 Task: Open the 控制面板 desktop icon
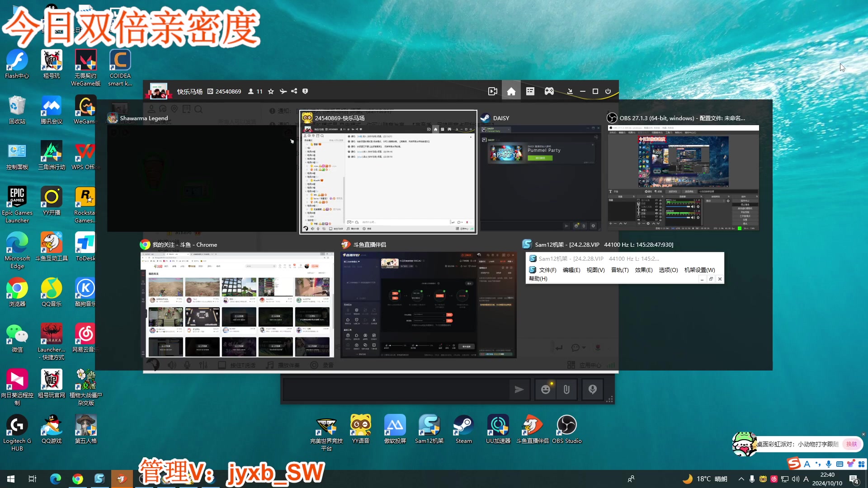pos(17,155)
